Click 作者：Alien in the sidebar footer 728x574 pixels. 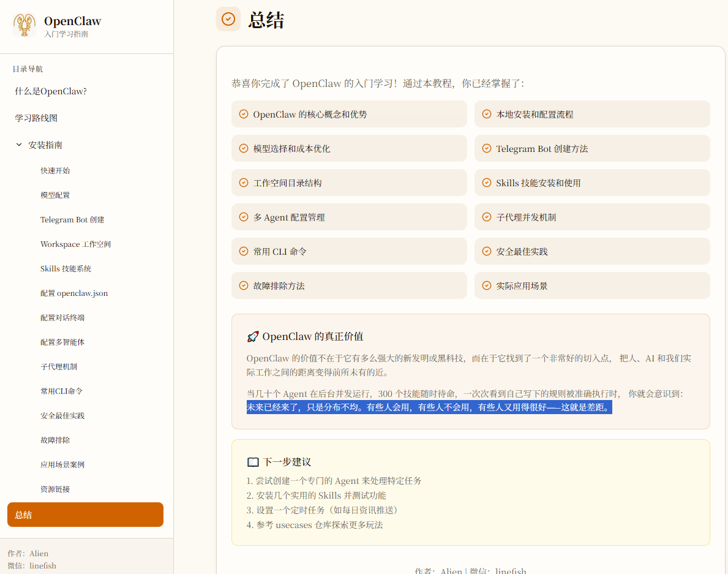click(x=28, y=554)
